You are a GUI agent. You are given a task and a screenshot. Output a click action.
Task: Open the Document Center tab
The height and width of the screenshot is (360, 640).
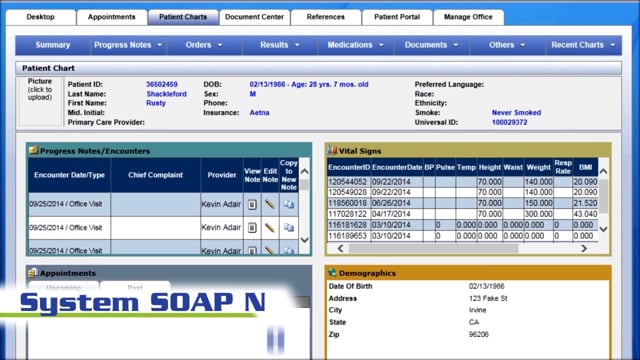click(254, 17)
